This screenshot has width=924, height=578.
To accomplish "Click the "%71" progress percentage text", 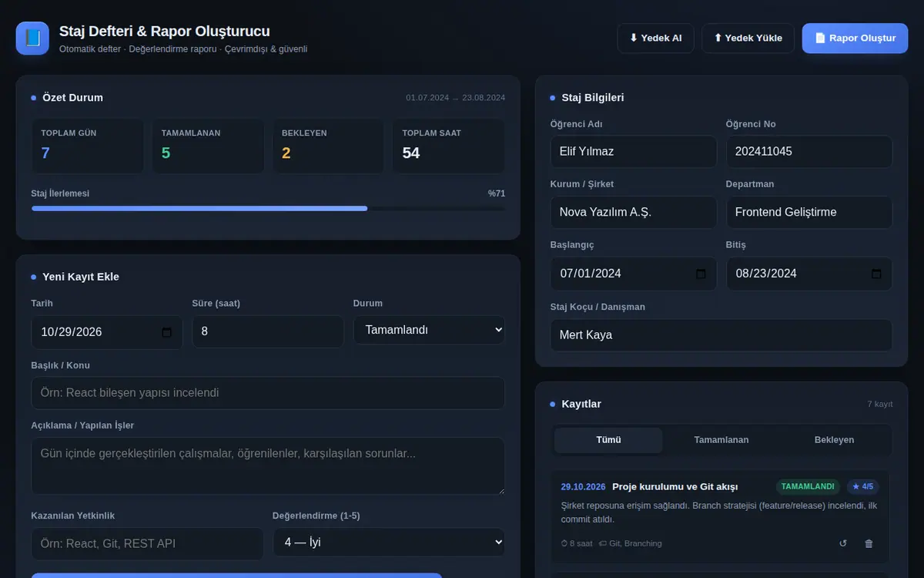I will [497, 193].
